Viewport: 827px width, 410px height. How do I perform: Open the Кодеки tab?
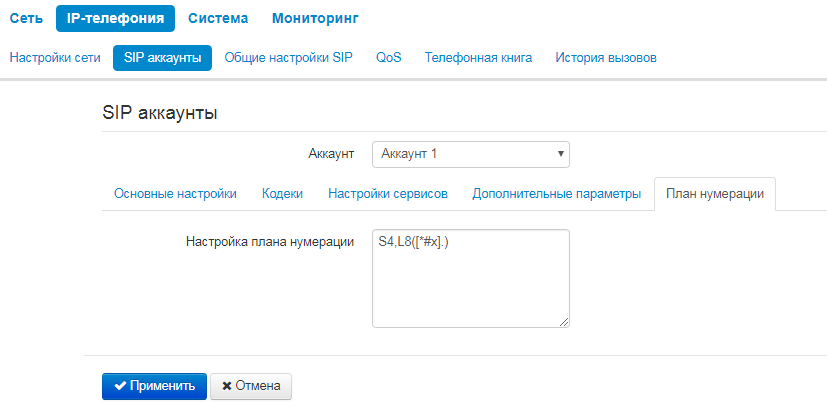point(282,194)
